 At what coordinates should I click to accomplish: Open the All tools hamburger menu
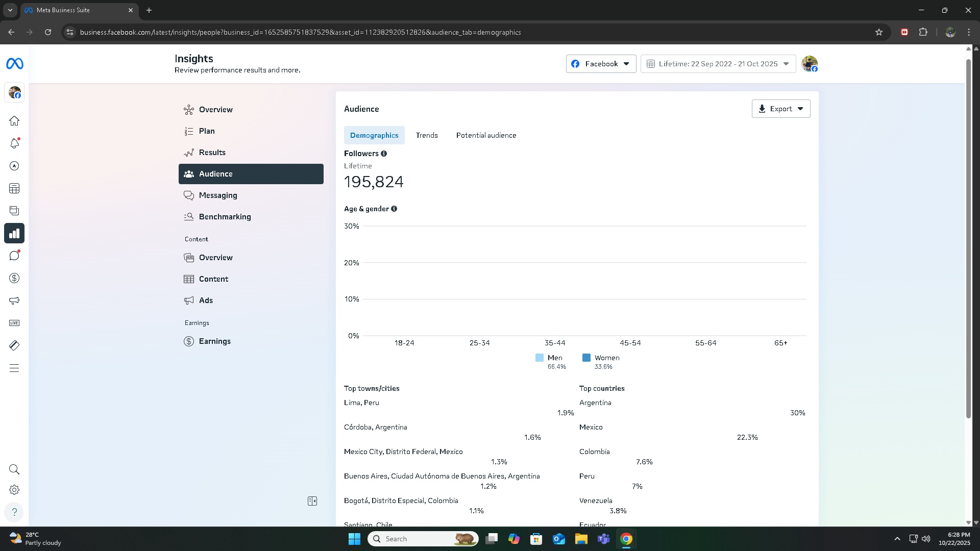(x=14, y=368)
